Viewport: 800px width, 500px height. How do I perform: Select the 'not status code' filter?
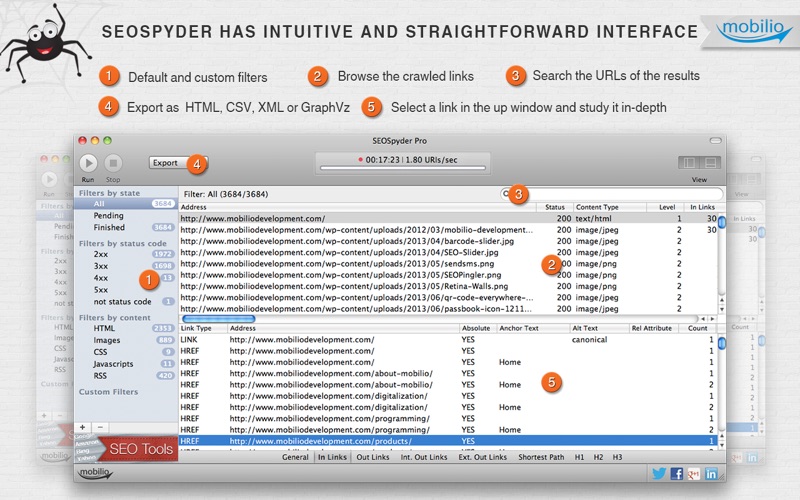coord(126,302)
